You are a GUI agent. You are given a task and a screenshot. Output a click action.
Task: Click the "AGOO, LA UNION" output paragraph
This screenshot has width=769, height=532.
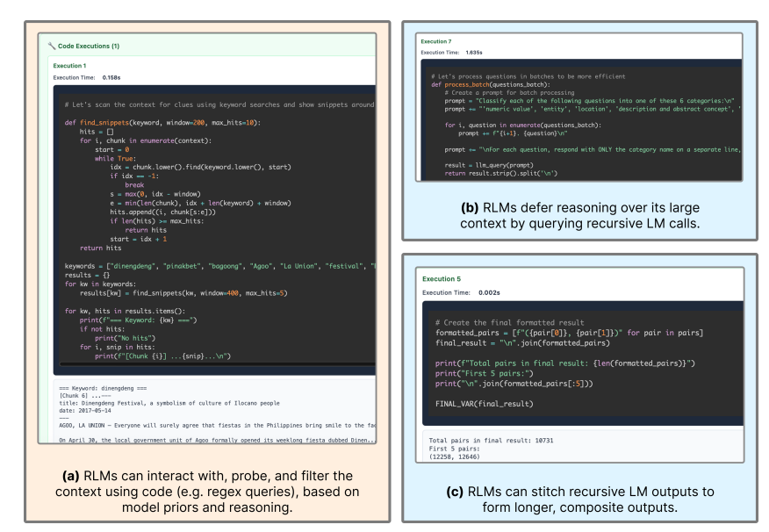tap(217, 426)
